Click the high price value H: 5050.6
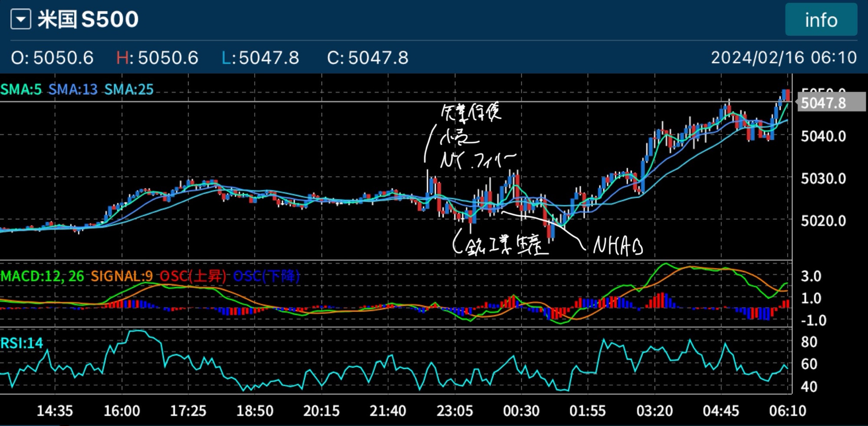 click(x=157, y=58)
